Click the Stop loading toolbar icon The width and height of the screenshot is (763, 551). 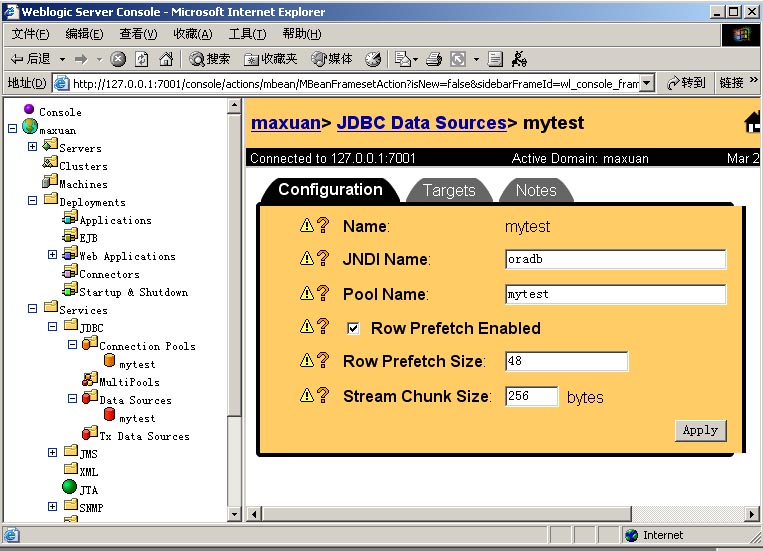118,59
